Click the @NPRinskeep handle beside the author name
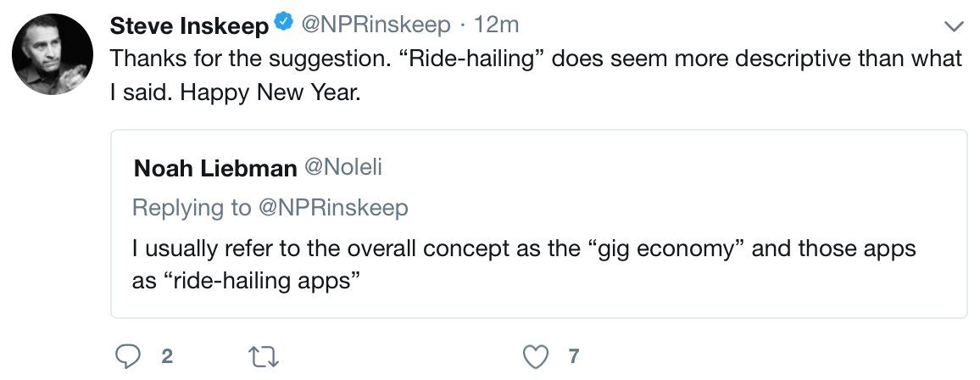The image size is (980, 380). coord(373,26)
